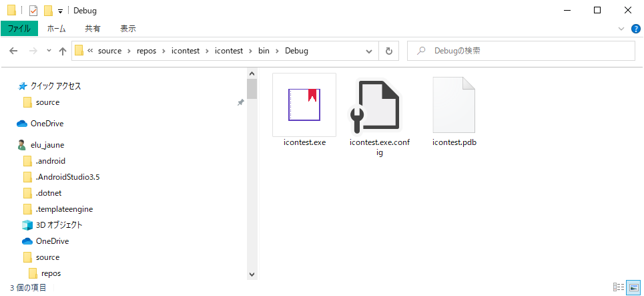
Task: Select elu_jaune user folder
Action: [47, 145]
